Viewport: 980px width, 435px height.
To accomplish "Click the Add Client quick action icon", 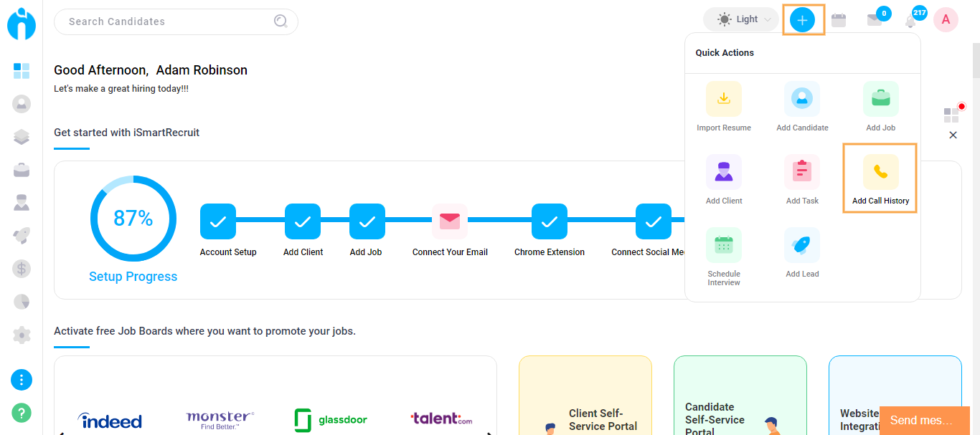I will click(724, 172).
